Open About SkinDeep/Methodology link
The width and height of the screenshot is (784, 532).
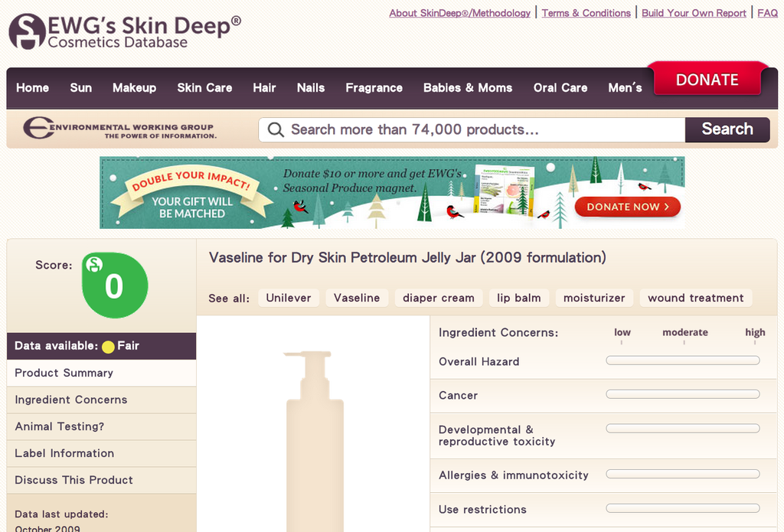(x=460, y=14)
